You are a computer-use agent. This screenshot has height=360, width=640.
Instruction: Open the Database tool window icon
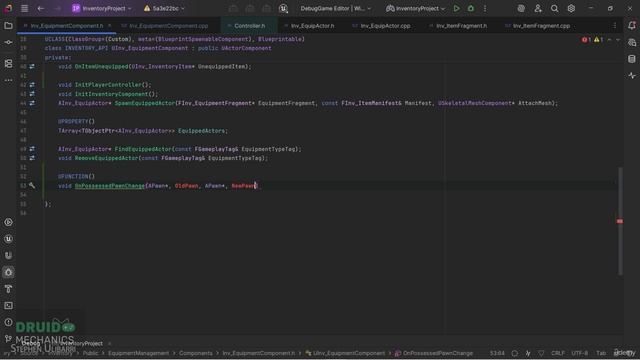pos(632,59)
